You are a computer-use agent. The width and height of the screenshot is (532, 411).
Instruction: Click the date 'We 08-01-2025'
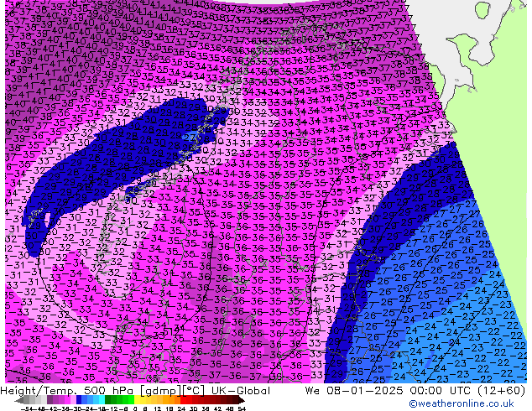(355, 391)
